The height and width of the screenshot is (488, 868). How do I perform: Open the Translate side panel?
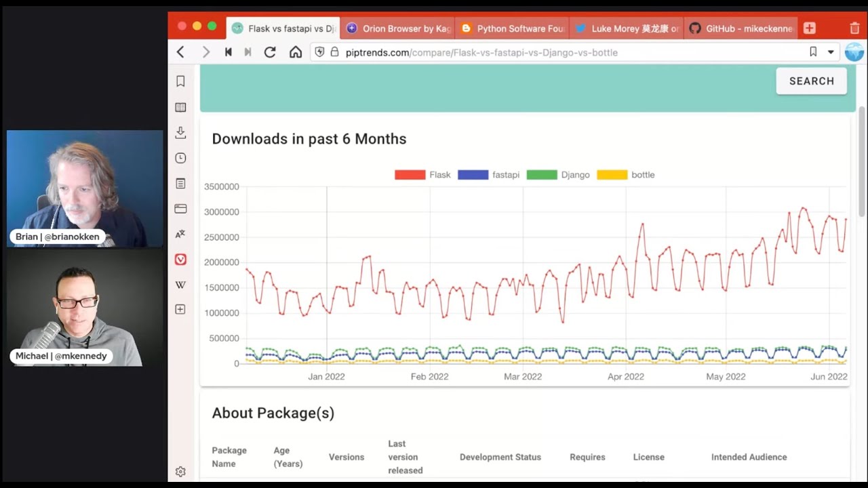(180, 235)
